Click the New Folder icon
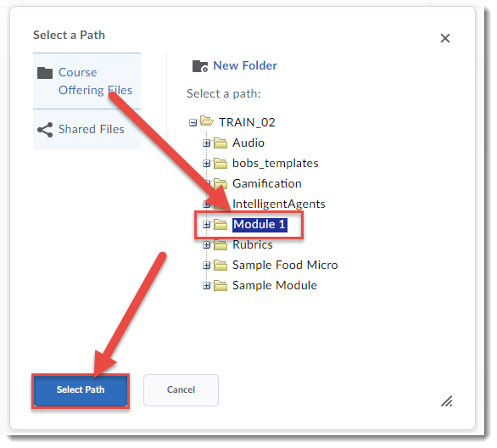497x448 pixels. click(200, 66)
